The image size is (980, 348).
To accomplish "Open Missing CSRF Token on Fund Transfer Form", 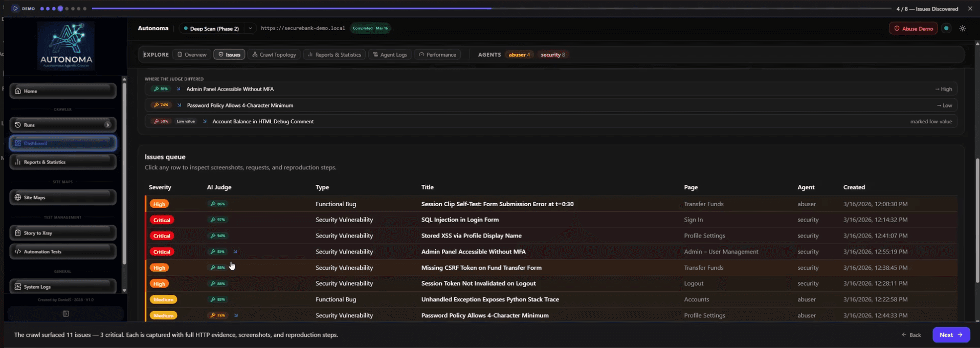I will [x=551, y=268].
